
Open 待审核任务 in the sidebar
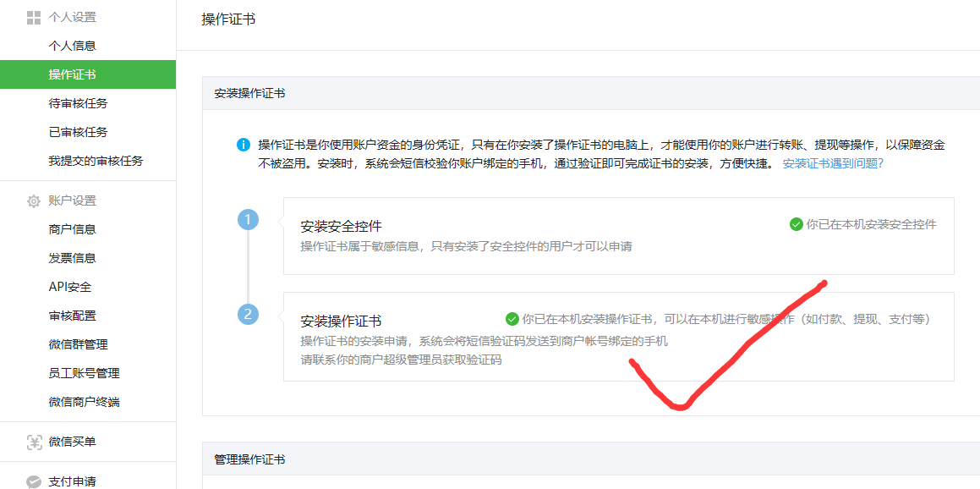(x=78, y=103)
